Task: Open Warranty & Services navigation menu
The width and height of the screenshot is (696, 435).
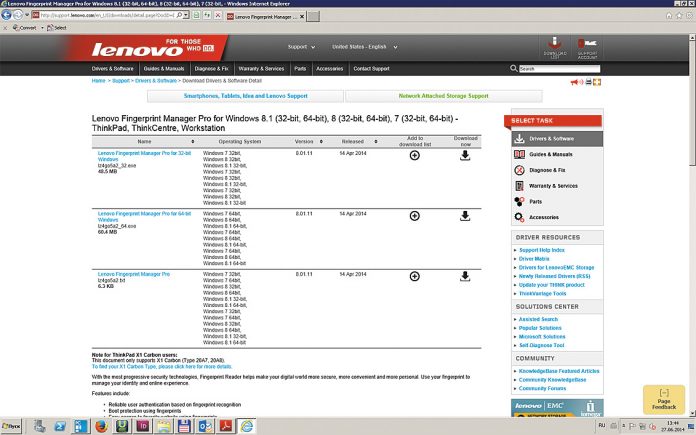Action: coord(261,68)
